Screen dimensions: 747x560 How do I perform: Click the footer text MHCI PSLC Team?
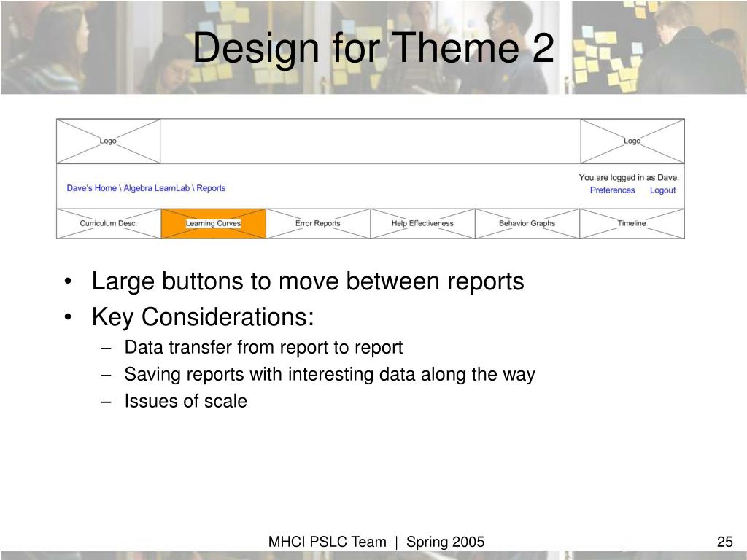click(x=328, y=542)
